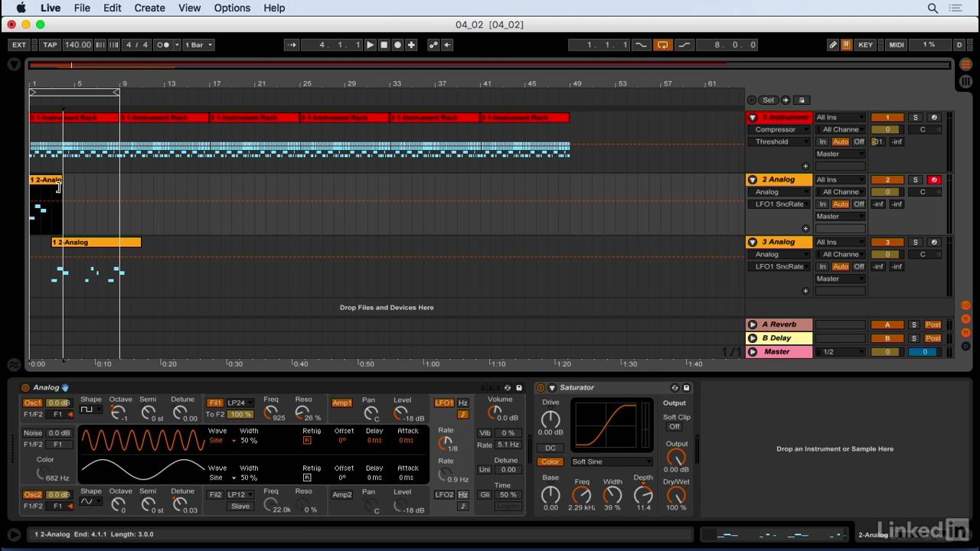This screenshot has height=551, width=980.
Task: Click the lock envelopes padlock icon
Action: tap(802, 100)
